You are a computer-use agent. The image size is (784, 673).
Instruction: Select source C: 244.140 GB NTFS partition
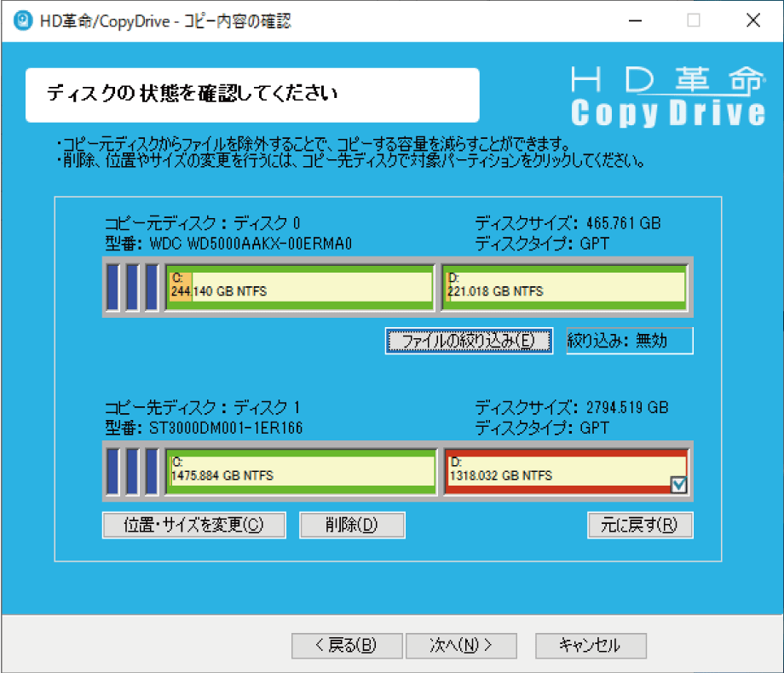tap(300, 287)
